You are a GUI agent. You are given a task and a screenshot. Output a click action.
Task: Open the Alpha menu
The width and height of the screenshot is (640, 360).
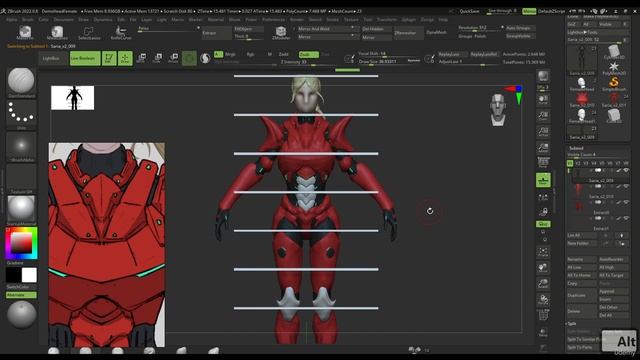coord(11,20)
